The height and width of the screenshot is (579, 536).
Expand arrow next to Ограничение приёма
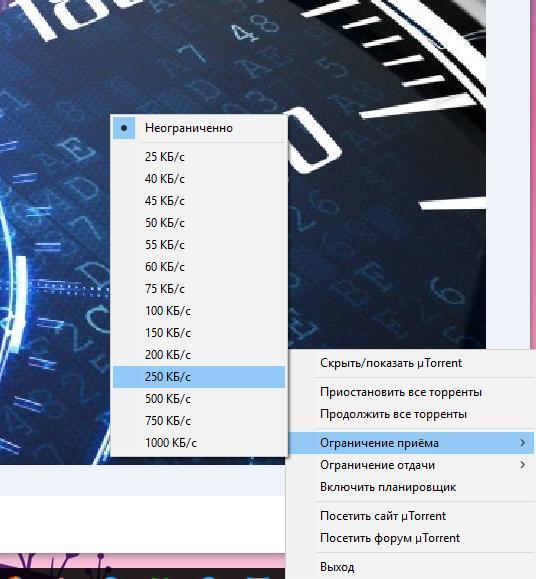[x=522, y=442]
